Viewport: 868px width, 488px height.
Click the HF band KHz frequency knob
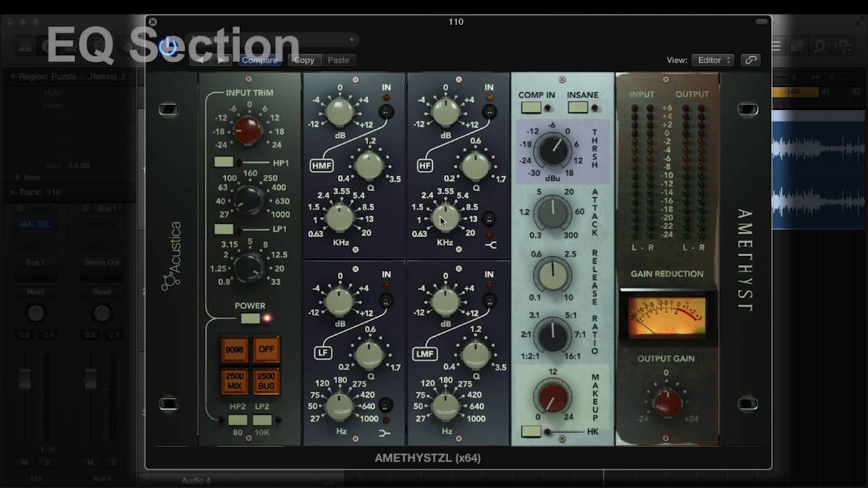click(446, 217)
